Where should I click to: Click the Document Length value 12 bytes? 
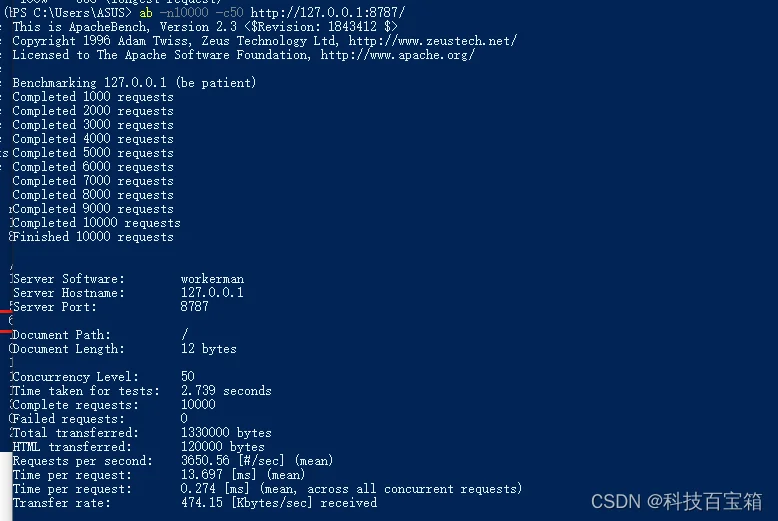tap(208, 349)
